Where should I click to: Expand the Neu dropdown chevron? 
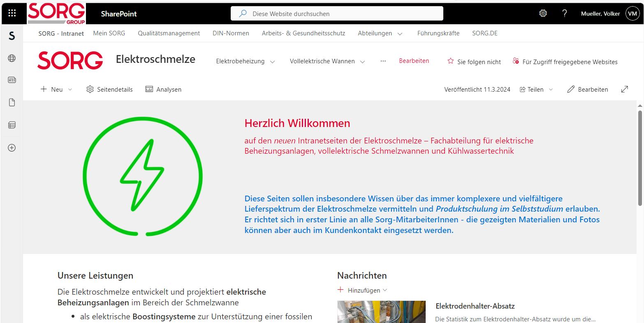pos(70,89)
